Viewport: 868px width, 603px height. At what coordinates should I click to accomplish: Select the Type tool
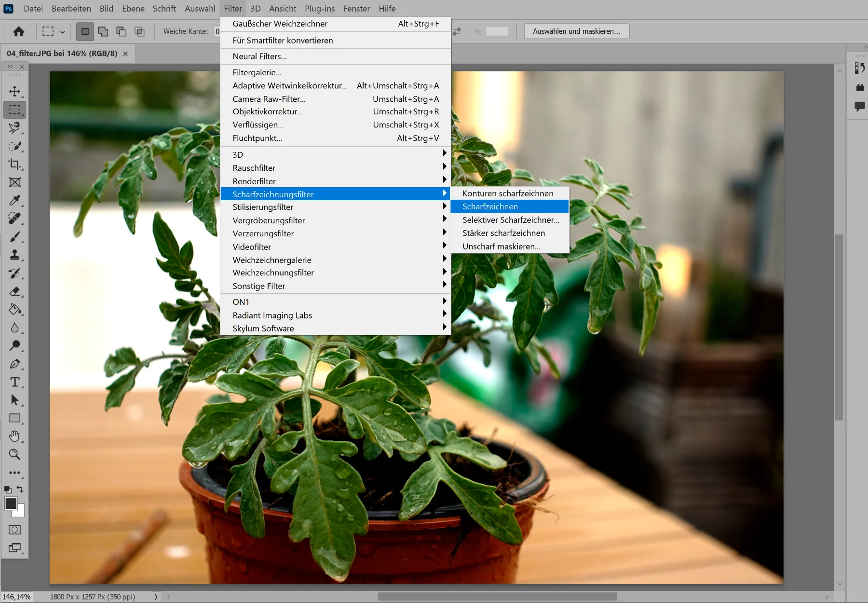[15, 382]
